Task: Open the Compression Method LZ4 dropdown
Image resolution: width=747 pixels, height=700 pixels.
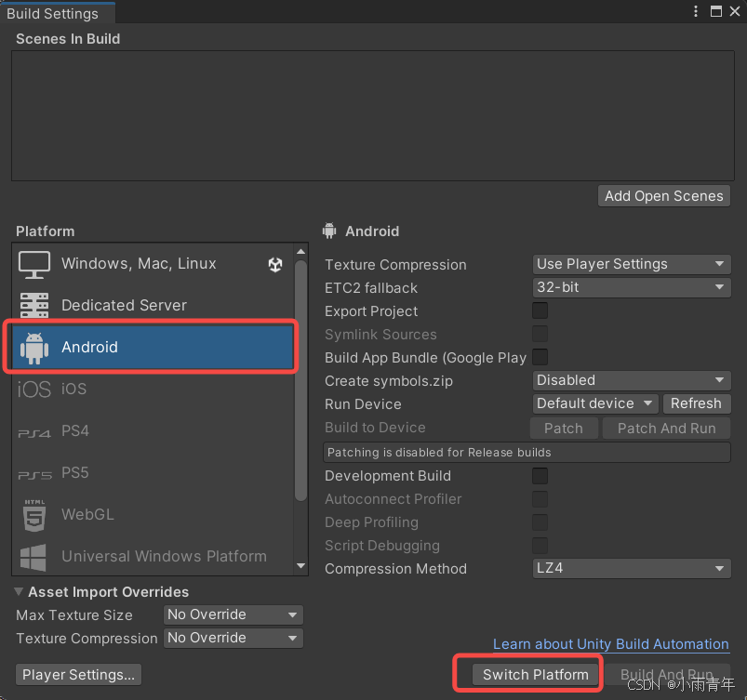Action: coord(632,568)
